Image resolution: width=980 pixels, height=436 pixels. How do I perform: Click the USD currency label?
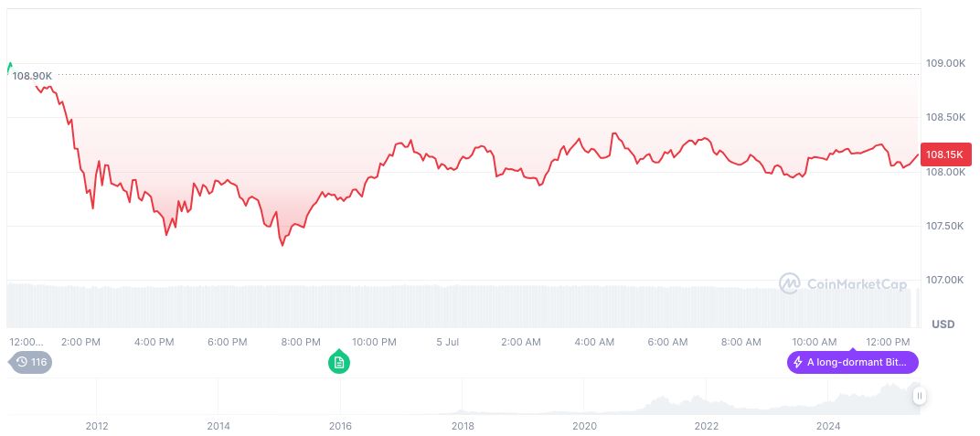tap(943, 324)
